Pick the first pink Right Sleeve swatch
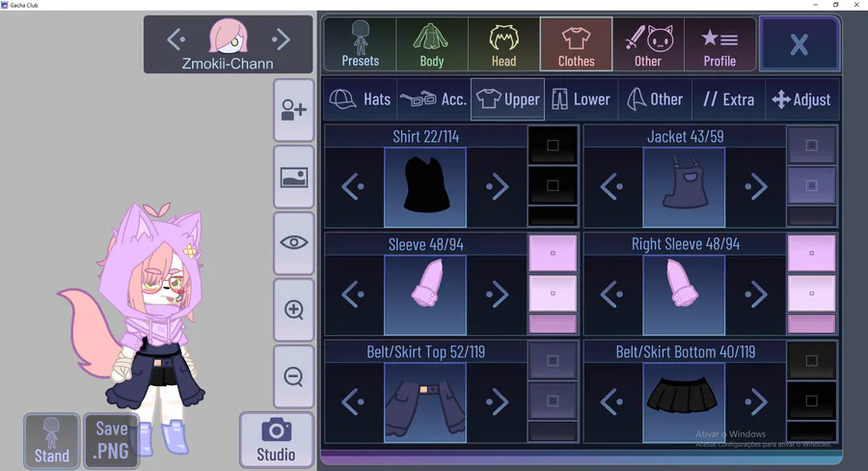 tap(811, 253)
